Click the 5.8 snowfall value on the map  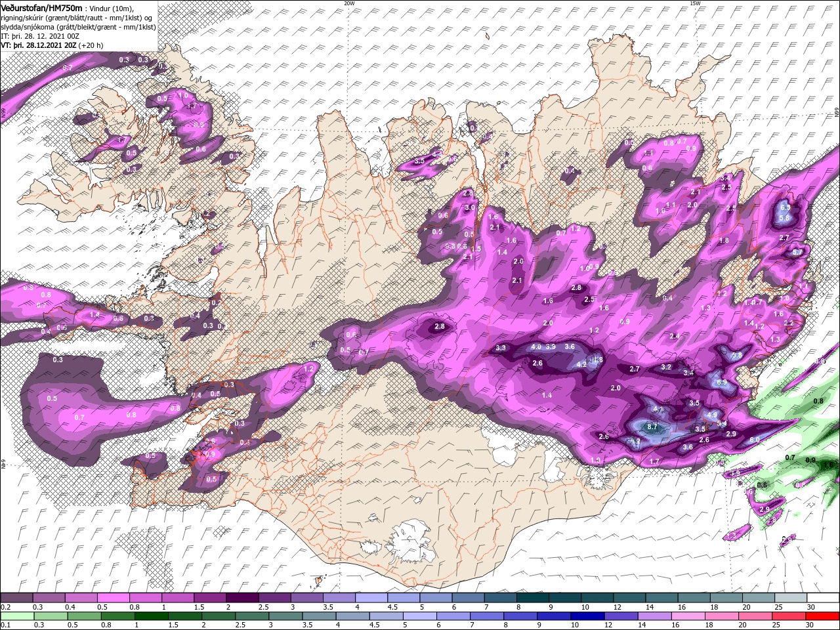[x=784, y=218]
